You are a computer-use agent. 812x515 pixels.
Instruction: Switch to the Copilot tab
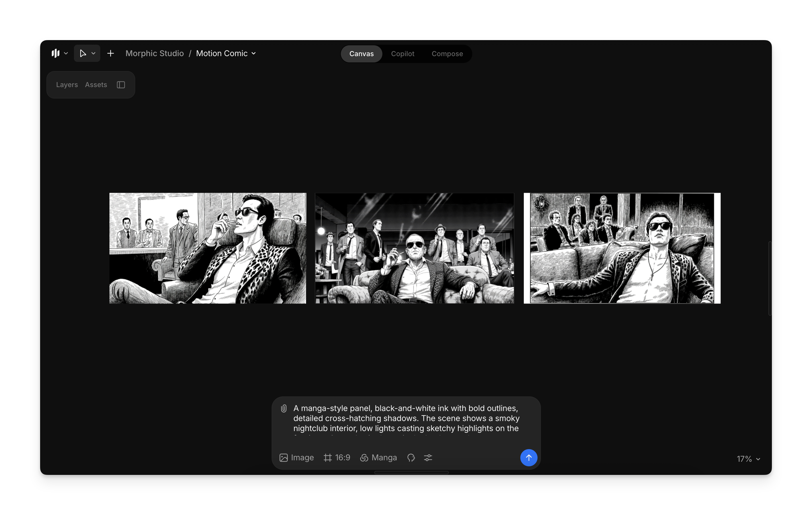[x=402, y=54]
